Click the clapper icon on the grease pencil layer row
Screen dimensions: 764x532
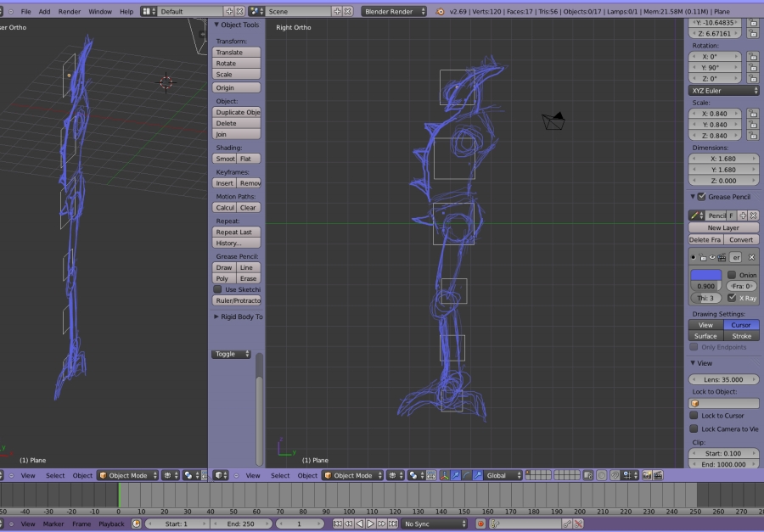coord(722,257)
